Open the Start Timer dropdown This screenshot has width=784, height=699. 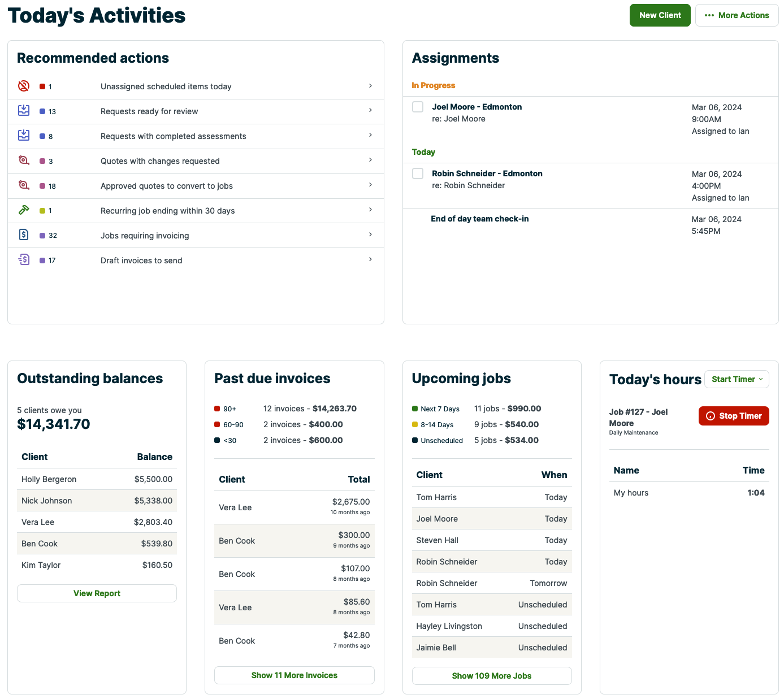pyautogui.click(x=737, y=379)
